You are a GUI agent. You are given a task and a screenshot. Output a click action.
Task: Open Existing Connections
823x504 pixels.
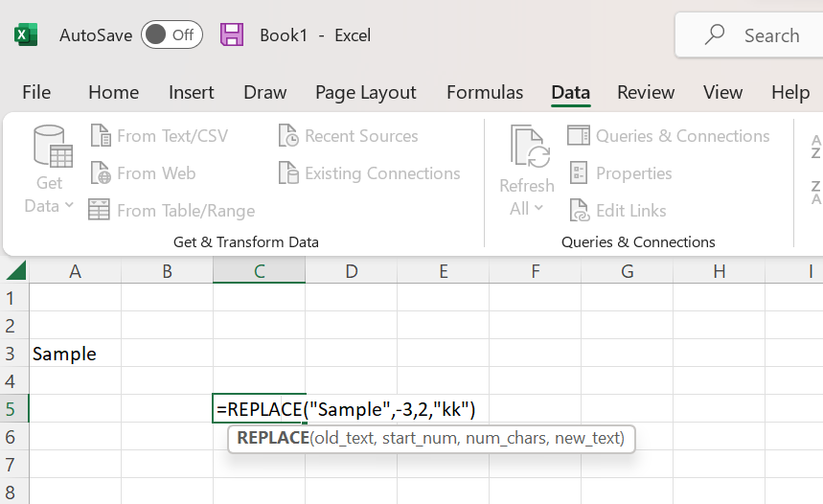point(370,173)
